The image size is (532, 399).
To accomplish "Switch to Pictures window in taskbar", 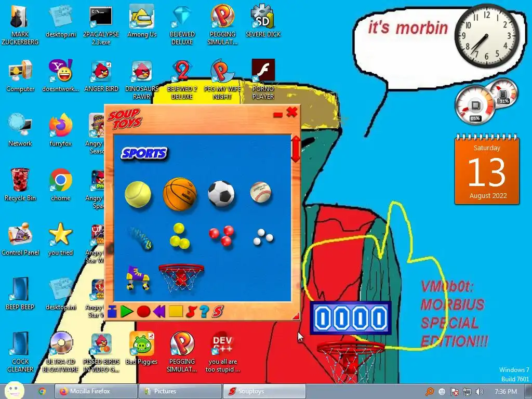I will pyautogui.click(x=180, y=391).
